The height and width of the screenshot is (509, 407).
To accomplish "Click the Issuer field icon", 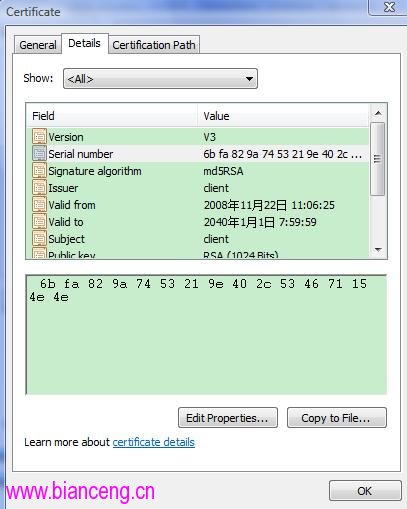I will pyautogui.click(x=39, y=188).
